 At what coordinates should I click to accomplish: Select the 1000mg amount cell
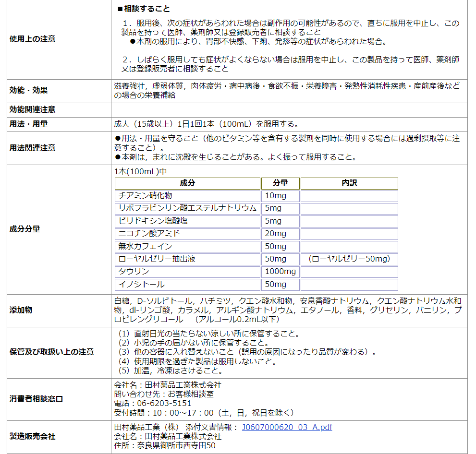(281, 272)
